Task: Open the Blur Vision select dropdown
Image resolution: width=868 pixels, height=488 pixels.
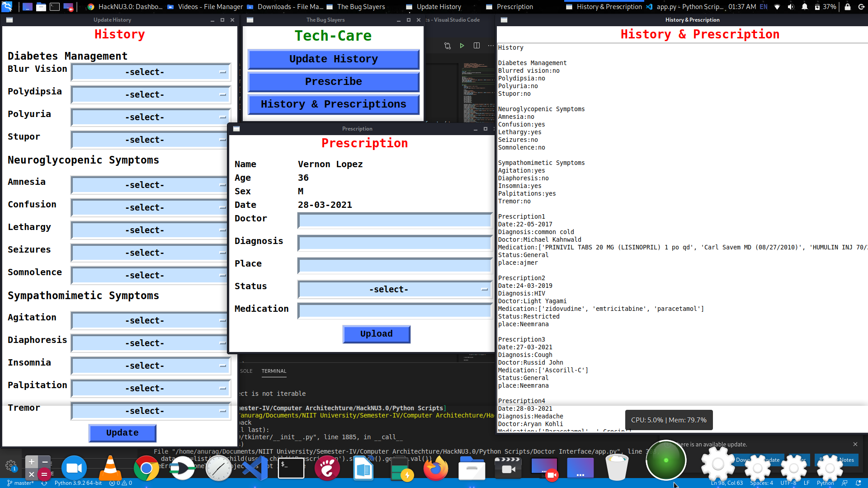Action: pos(150,72)
